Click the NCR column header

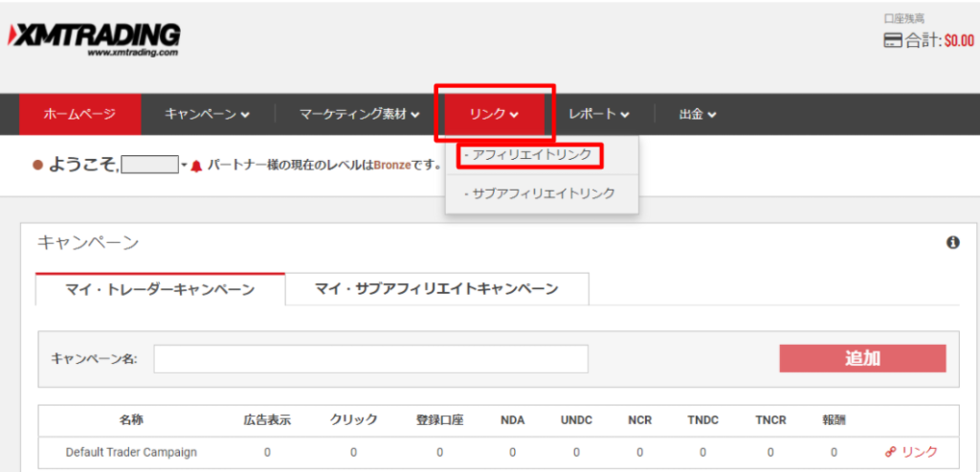[x=639, y=420]
